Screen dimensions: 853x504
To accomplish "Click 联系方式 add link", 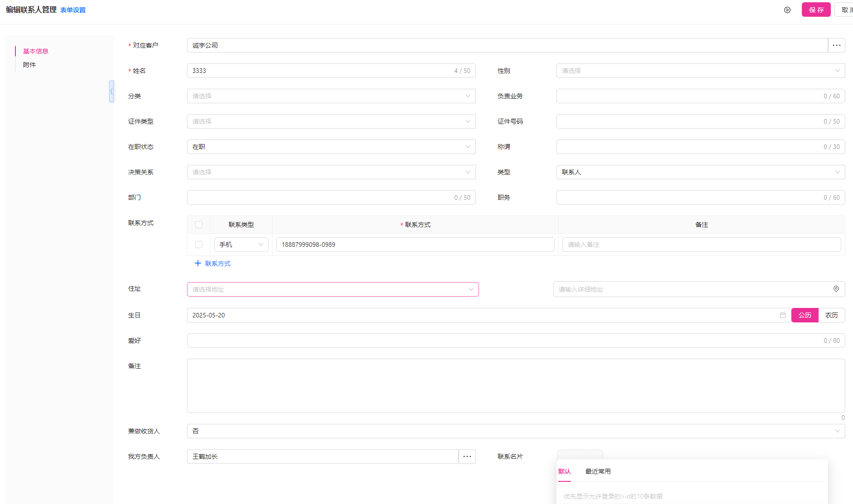I will [218, 264].
